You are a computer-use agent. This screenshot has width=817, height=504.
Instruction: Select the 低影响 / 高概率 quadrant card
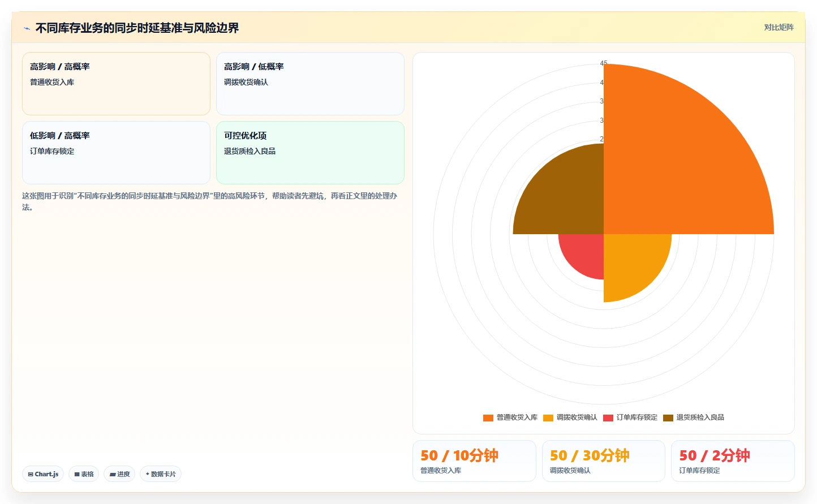tap(116, 153)
